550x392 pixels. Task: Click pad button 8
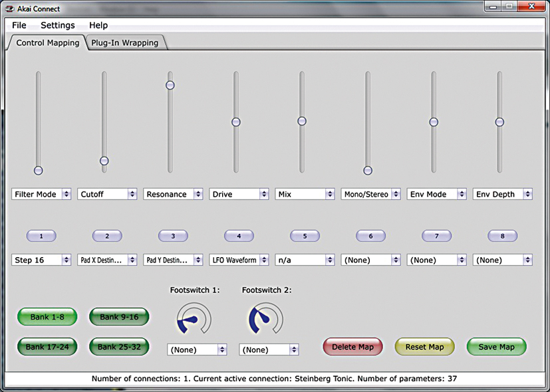pos(502,236)
